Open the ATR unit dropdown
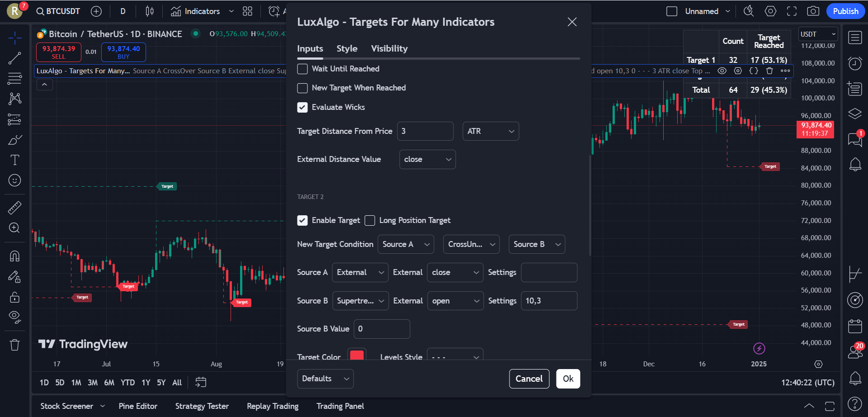Image resolution: width=868 pixels, height=417 pixels. coord(491,131)
